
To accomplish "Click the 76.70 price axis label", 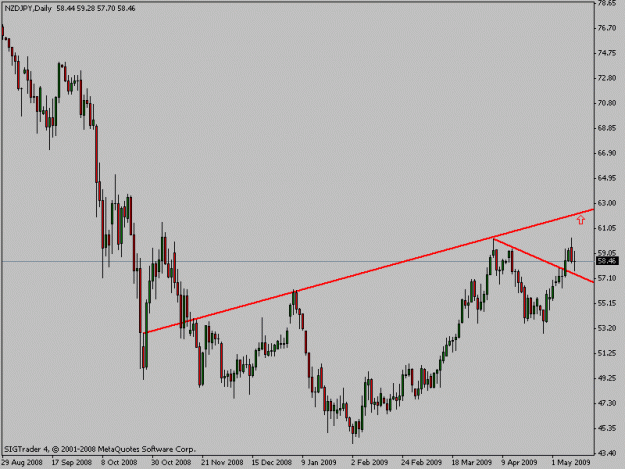I will pyautogui.click(x=607, y=28).
